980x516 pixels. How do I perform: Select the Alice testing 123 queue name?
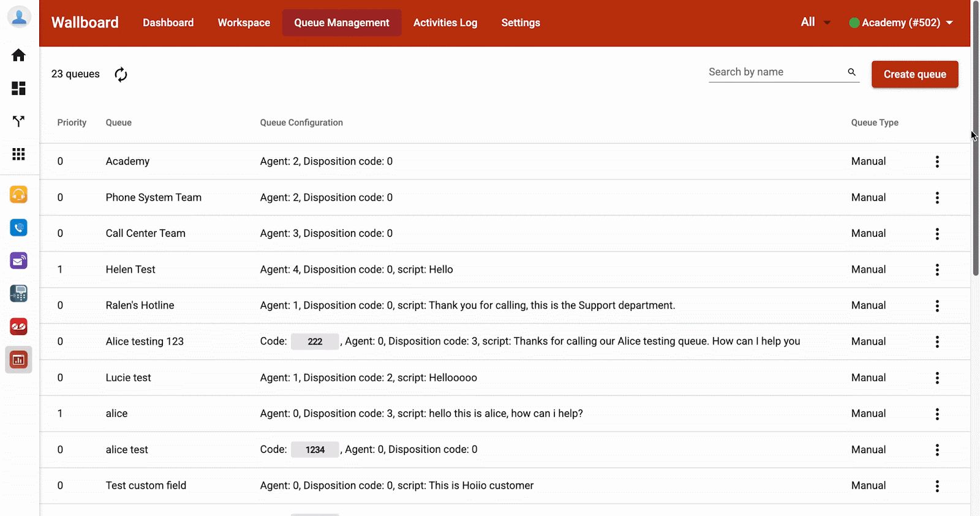pyautogui.click(x=145, y=341)
